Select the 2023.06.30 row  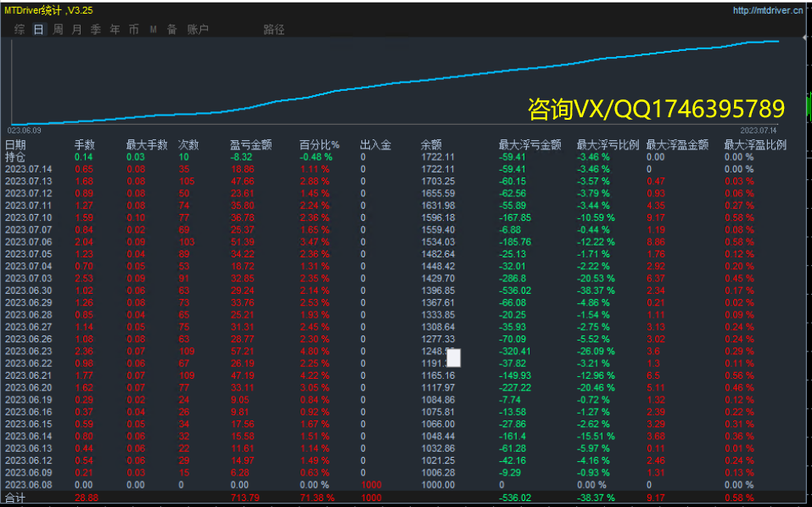pyautogui.click(x=29, y=290)
